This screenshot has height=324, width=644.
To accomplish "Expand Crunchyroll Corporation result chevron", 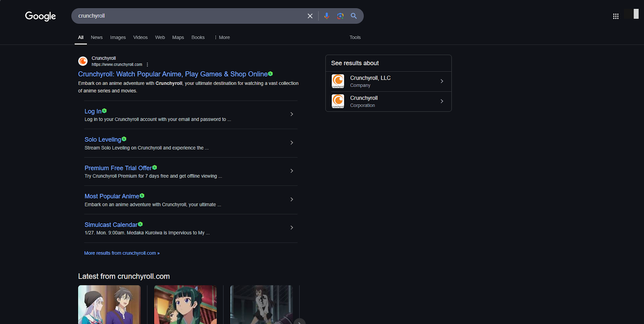I will (x=442, y=101).
